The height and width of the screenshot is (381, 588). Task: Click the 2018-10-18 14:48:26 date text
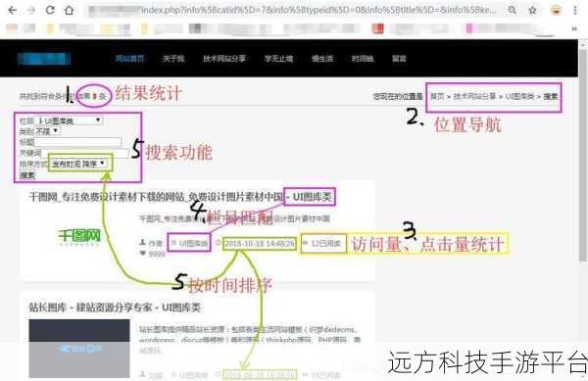coord(260,244)
